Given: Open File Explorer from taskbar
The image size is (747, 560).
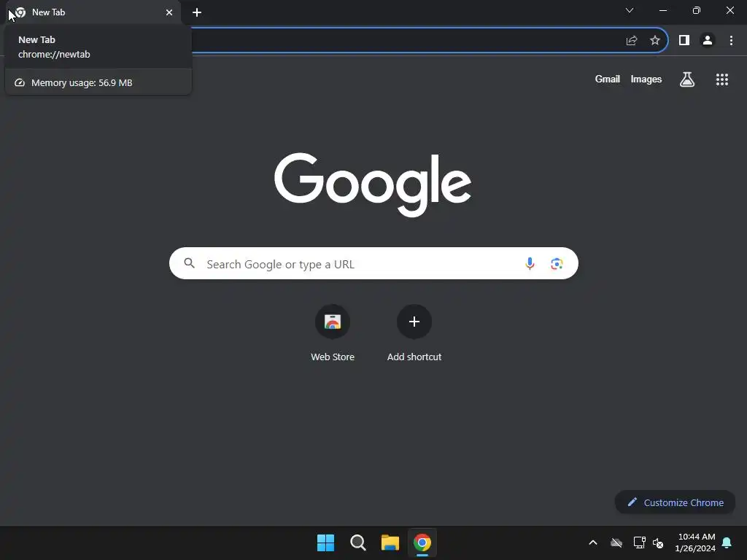Looking at the screenshot, I should tap(390, 542).
